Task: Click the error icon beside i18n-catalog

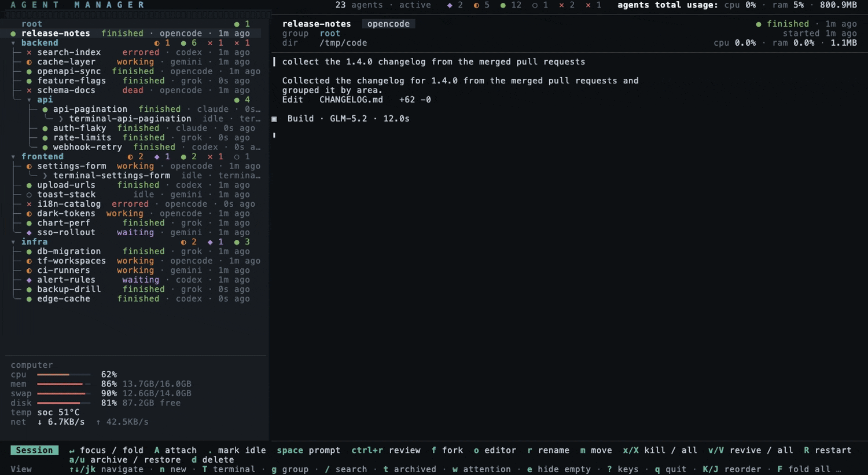Action: click(29, 204)
